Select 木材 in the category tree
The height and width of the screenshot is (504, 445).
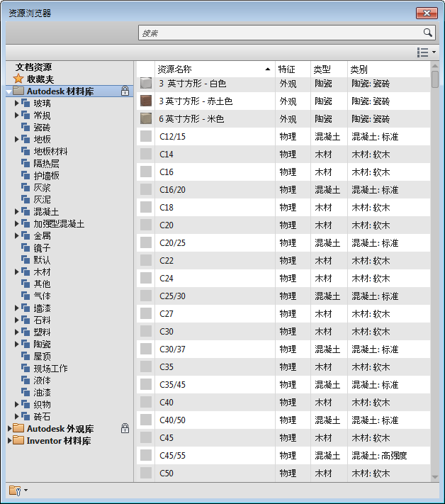click(x=42, y=272)
